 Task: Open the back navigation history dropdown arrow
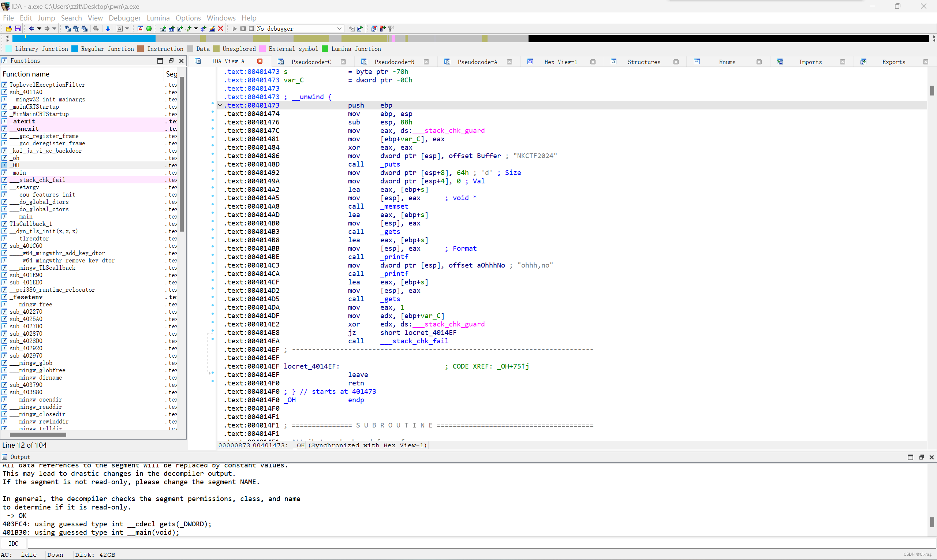point(40,28)
